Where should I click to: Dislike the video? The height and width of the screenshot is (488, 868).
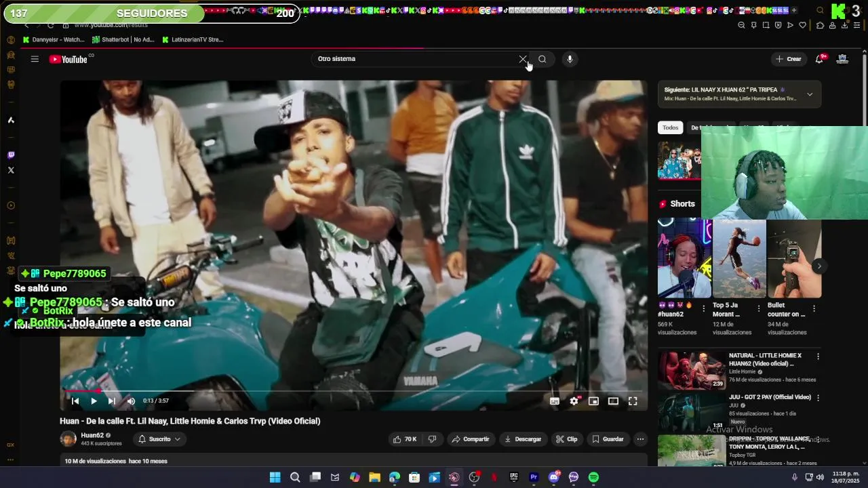(x=432, y=439)
